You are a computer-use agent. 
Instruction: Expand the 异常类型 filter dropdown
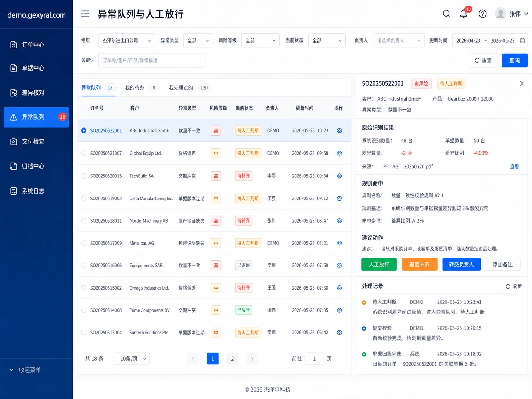(x=198, y=40)
